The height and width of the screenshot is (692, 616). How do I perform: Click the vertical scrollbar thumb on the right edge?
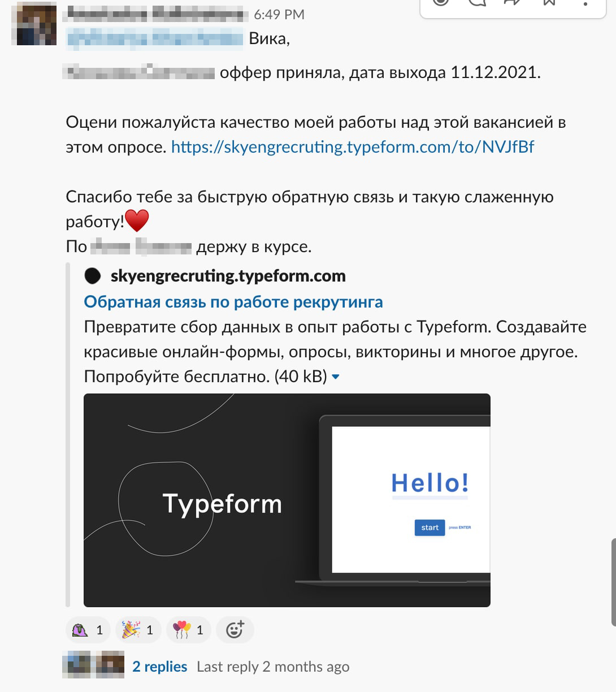click(x=613, y=582)
